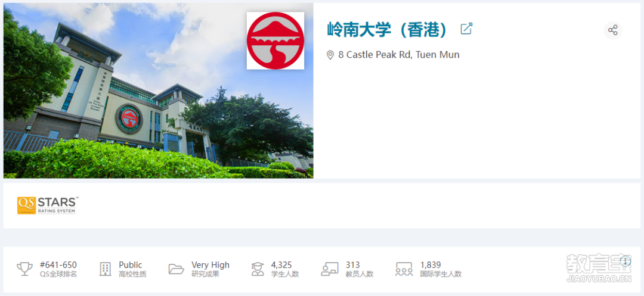Click the 8 Castle Peak Rd address

pos(399,55)
